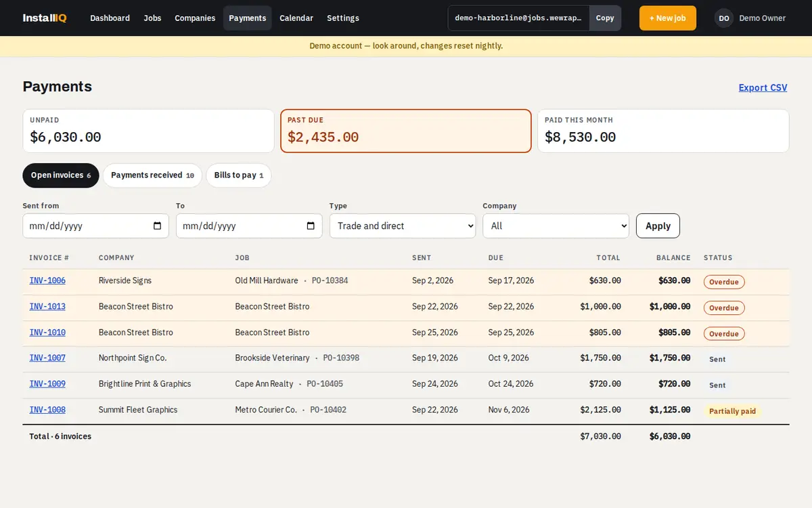Open Settings in top navigation

343,18
